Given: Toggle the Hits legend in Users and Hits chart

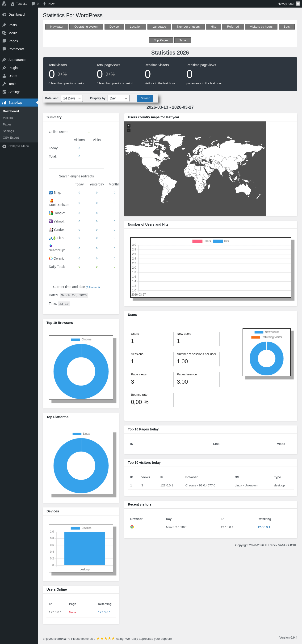Looking at the screenshot, I should [x=221, y=241].
